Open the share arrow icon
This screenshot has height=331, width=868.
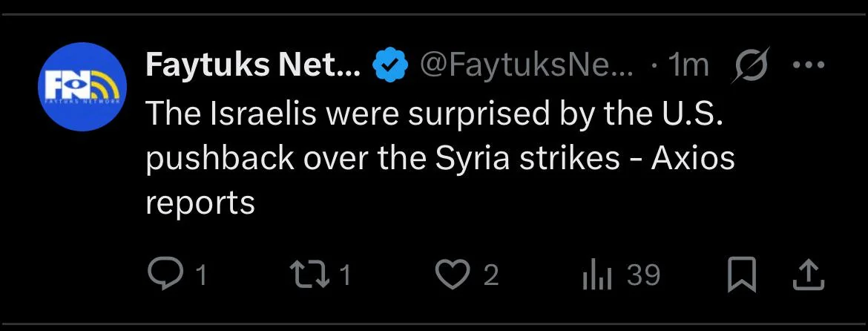(809, 275)
